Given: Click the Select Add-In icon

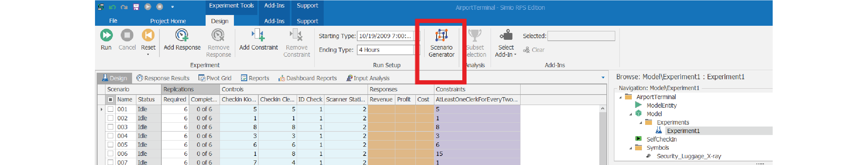Looking at the screenshot, I should pyautogui.click(x=506, y=36).
